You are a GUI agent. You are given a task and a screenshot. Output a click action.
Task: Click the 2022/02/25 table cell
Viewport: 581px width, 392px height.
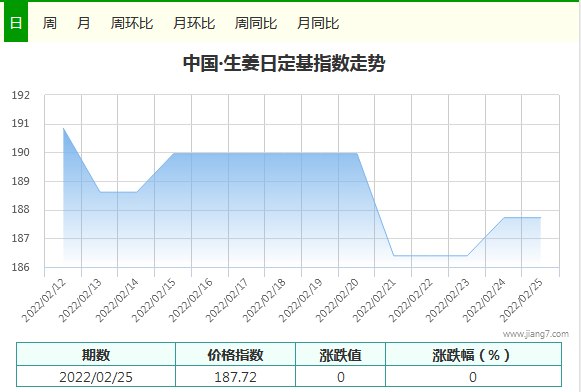pos(96,377)
